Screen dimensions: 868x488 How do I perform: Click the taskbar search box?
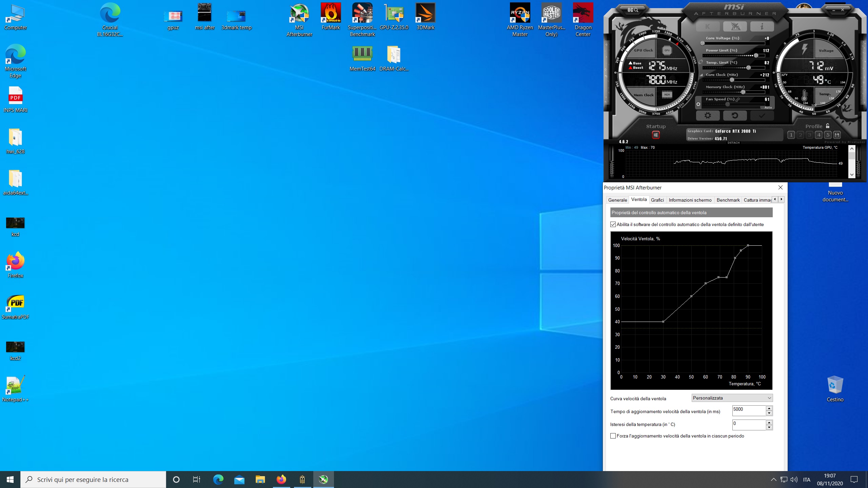94,480
